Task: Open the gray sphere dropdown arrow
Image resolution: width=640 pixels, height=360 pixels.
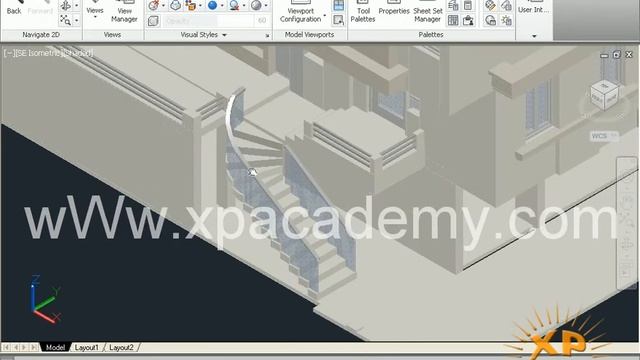Action: (x=266, y=5)
